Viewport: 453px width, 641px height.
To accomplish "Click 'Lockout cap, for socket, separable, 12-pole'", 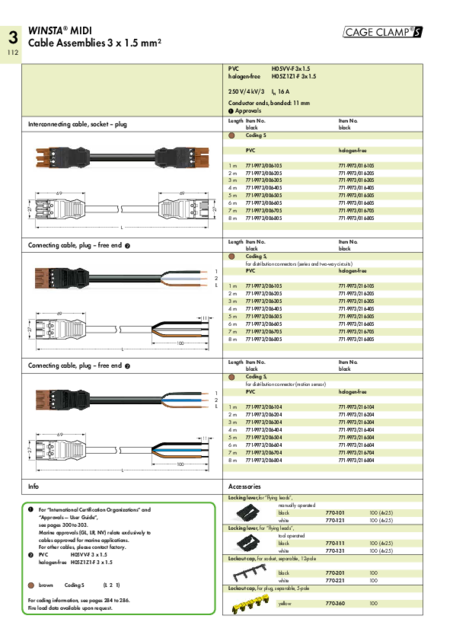I will 272,558.
